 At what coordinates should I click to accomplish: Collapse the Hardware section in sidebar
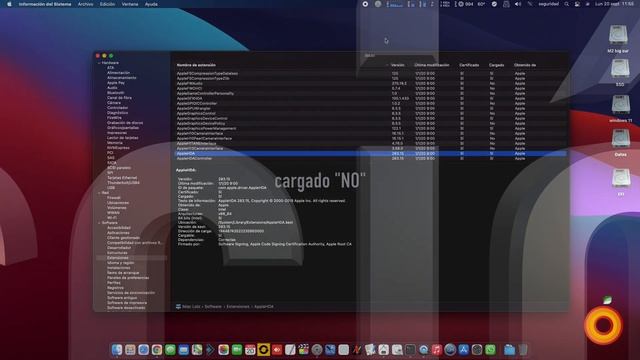click(x=99, y=63)
